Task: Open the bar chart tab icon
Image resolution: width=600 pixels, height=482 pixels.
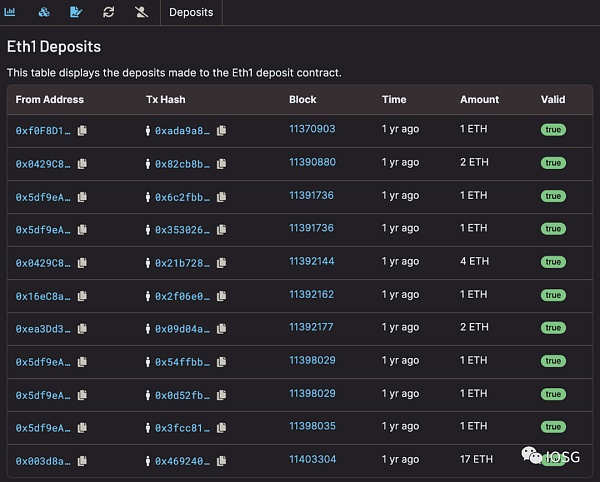Action: pos(10,12)
